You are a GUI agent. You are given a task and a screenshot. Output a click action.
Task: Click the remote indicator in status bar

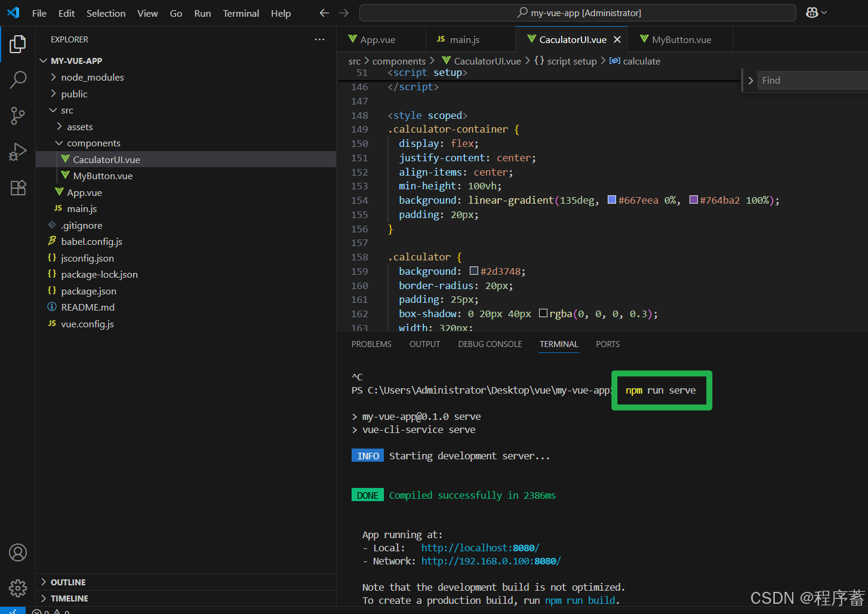(x=13, y=610)
